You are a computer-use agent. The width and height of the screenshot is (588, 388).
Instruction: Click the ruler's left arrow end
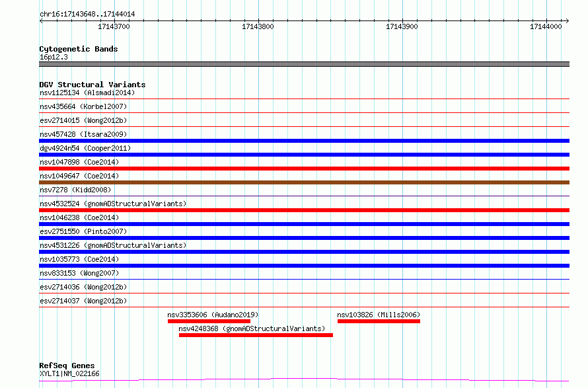(41, 21)
